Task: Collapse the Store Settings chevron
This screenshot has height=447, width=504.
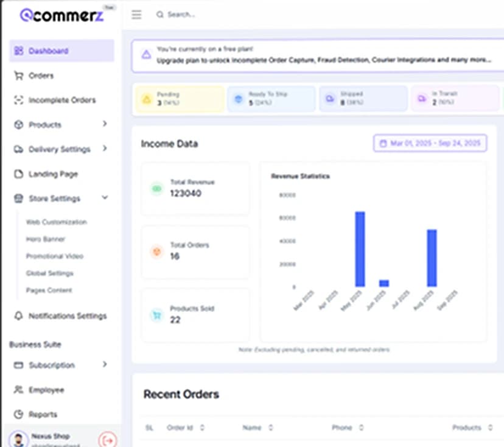Action: [105, 197]
